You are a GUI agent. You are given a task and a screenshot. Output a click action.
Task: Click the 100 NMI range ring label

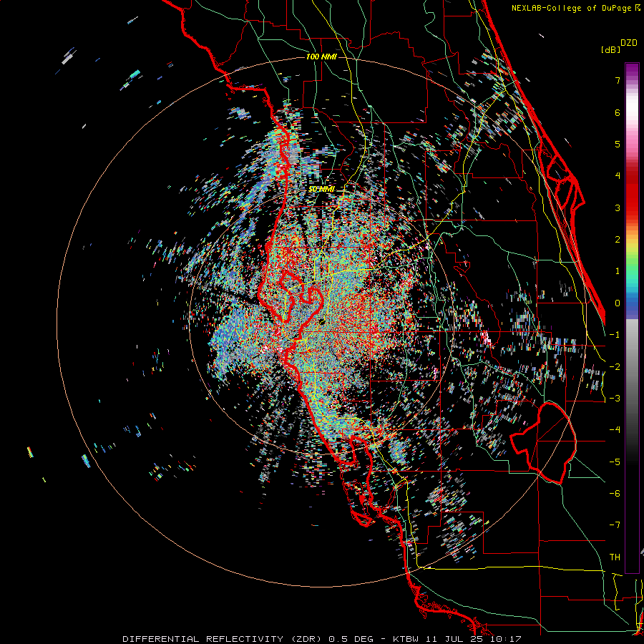coord(321,57)
